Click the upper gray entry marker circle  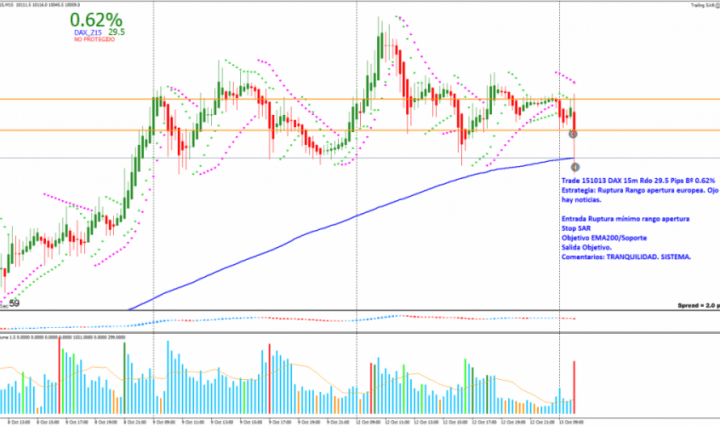pyautogui.click(x=573, y=133)
